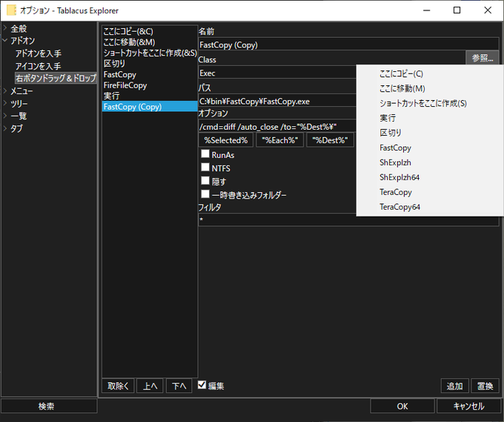Select 区切り entry in the left list
The image size is (504, 422).
point(150,64)
